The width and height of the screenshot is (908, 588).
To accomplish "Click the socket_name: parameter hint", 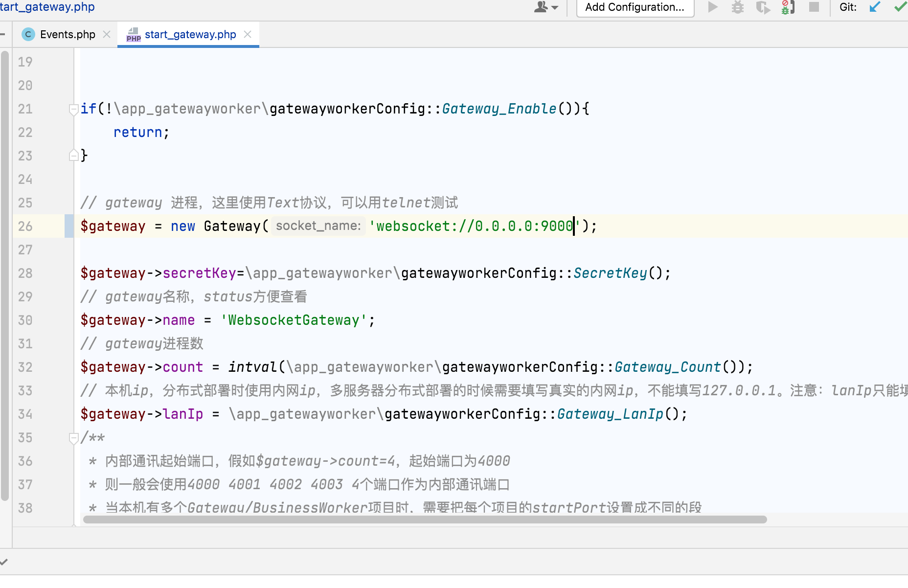I will pyautogui.click(x=318, y=226).
